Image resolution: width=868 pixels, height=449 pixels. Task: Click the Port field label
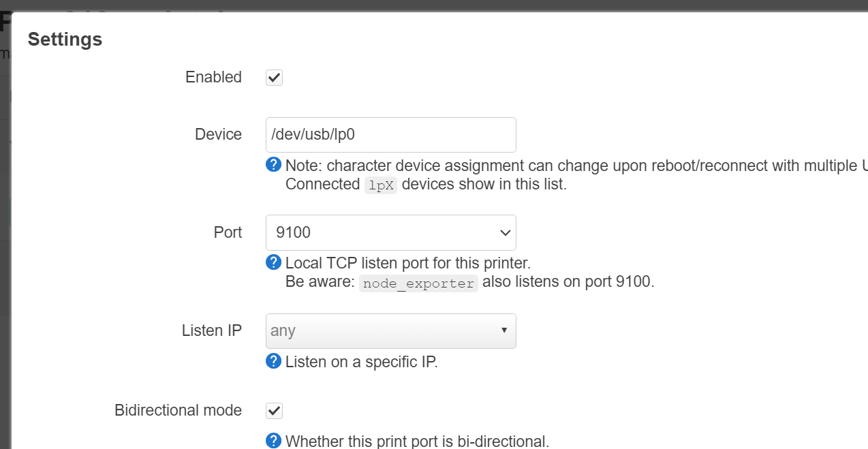pyautogui.click(x=228, y=232)
